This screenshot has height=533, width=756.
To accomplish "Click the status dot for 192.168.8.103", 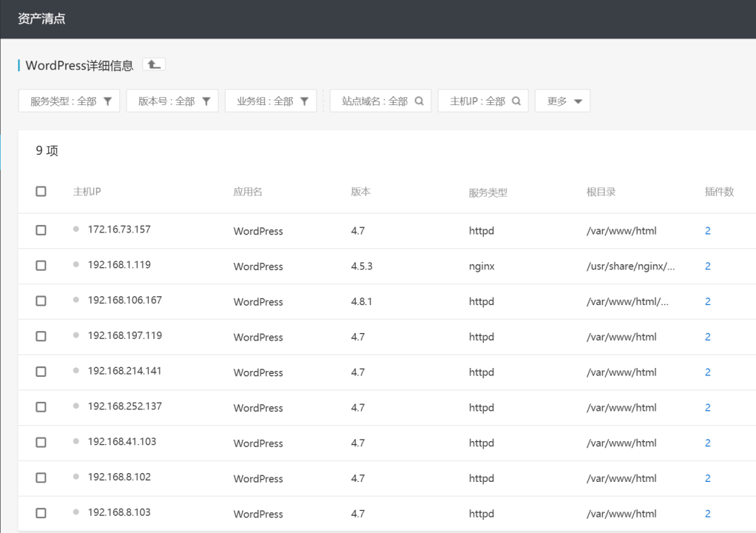I will (x=76, y=512).
